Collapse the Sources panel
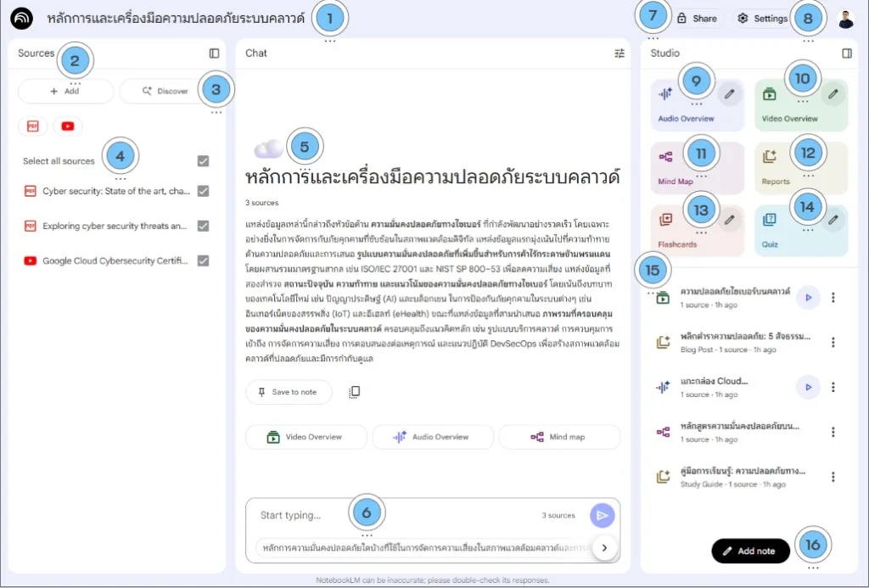Screen dimensions: 869x588 click(x=213, y=53)
